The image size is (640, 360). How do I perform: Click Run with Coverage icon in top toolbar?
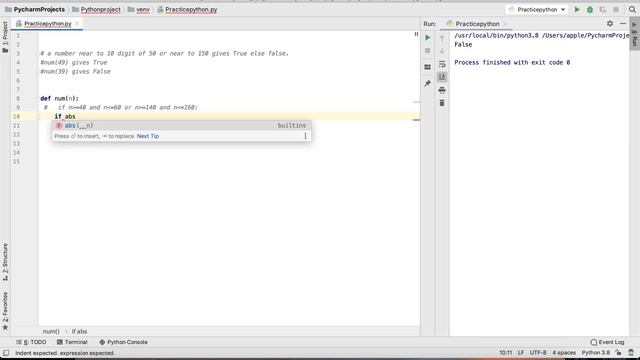603,9
